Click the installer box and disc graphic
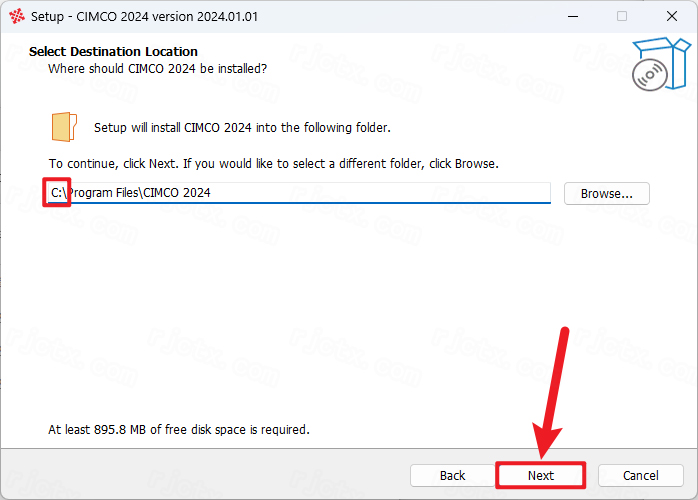The image size is (698, 500). (x=661, y=64)
